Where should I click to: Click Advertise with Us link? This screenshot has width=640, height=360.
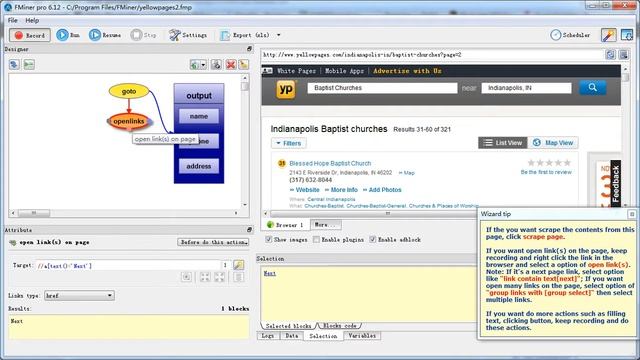pyautogui.click(x=407, y=71)
